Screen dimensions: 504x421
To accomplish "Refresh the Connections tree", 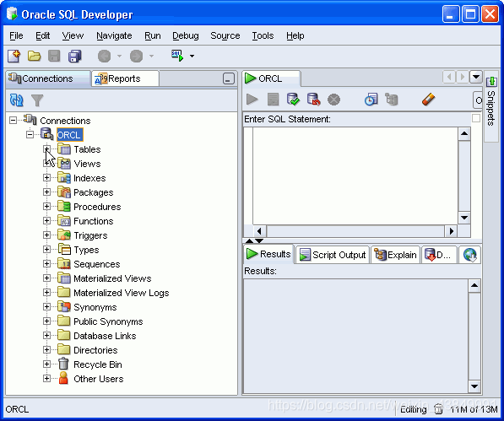I will pyautogui.click(x=16, y=100).
